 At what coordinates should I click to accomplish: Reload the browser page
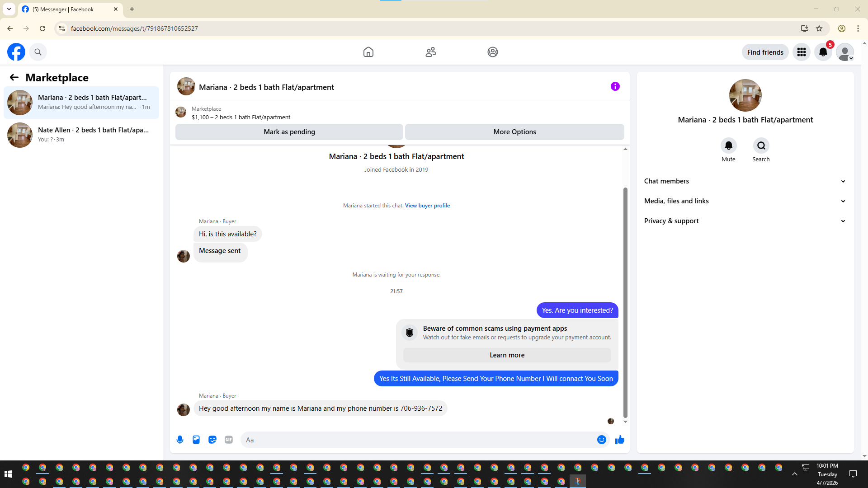tap(42, 28)
